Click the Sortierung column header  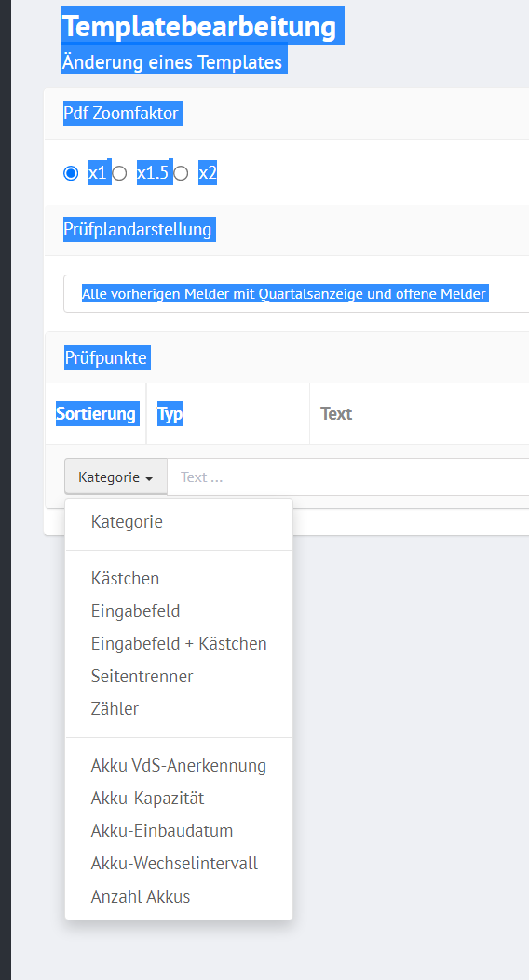click(x=96, y=414)
